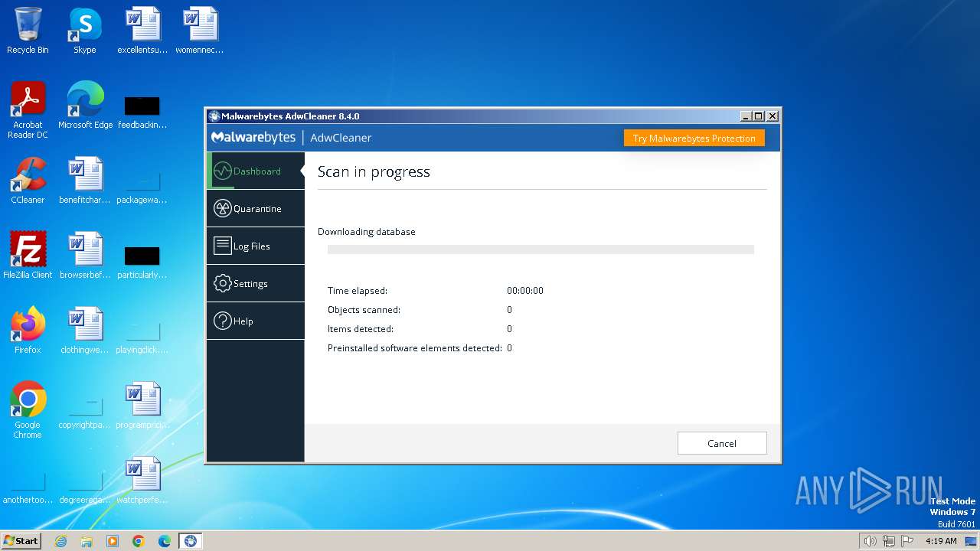Click Try Malwarebytes Protection button
Screen dimensions: 980x551
(x=694, y=139)
